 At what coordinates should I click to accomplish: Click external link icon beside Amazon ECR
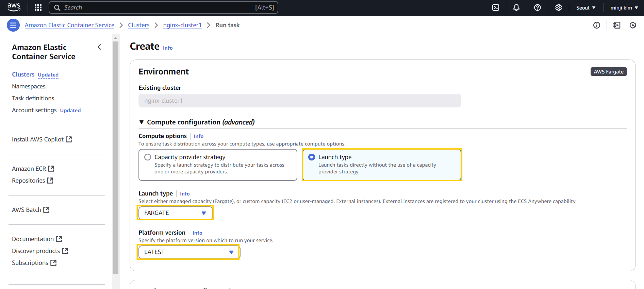(51, 169)
